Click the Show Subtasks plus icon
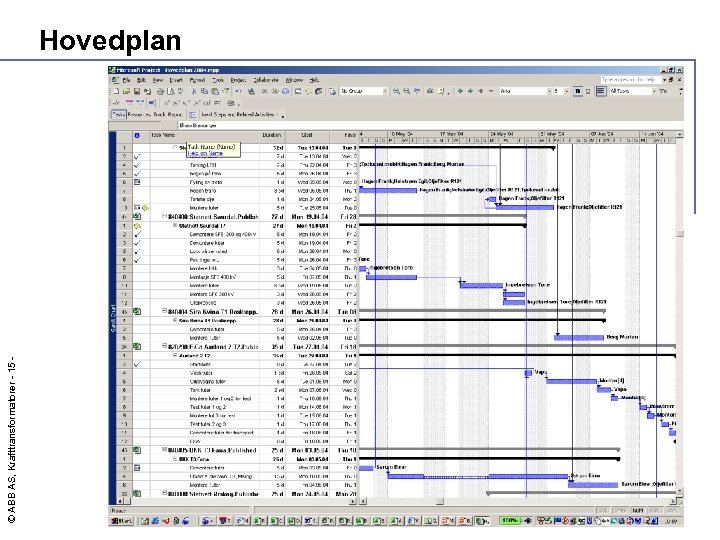The image size is (720, 540). (x=481, y=91)
